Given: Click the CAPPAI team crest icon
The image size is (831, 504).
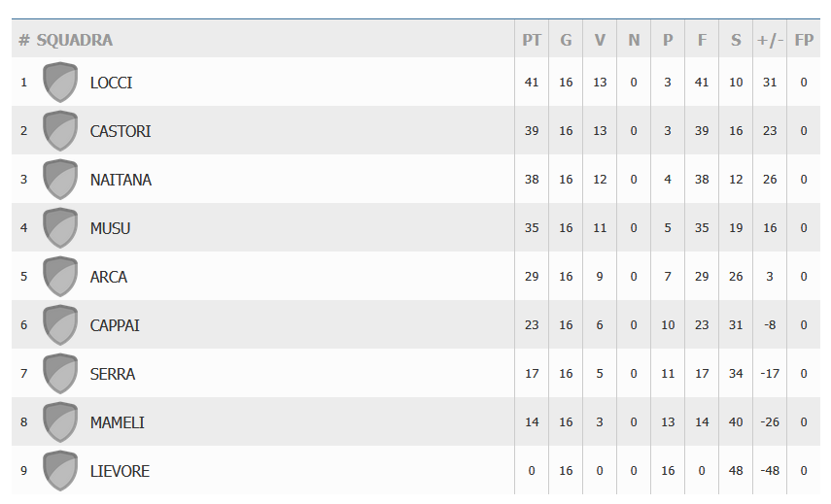Looking at the screenshot, I should (x=60, y=325).
